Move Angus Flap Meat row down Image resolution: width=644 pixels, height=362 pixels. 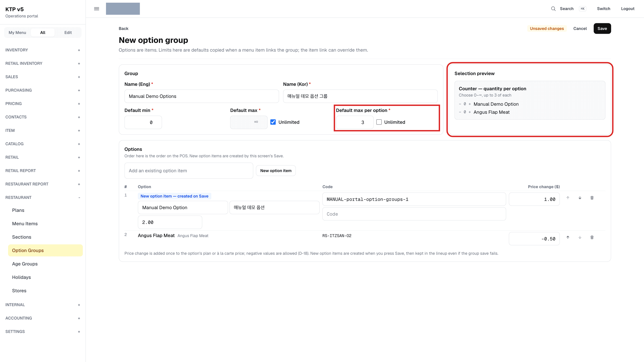point(580,237)
